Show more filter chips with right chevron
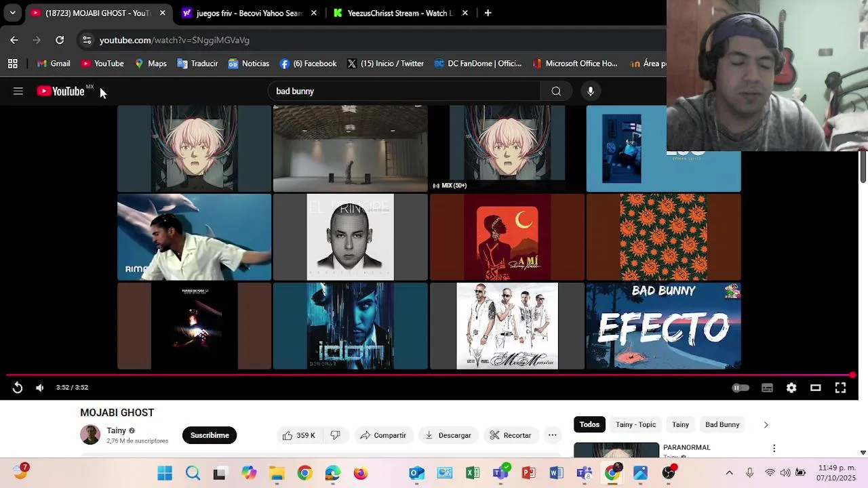This screenshot has width=868, height=488. tap(766, 424)
